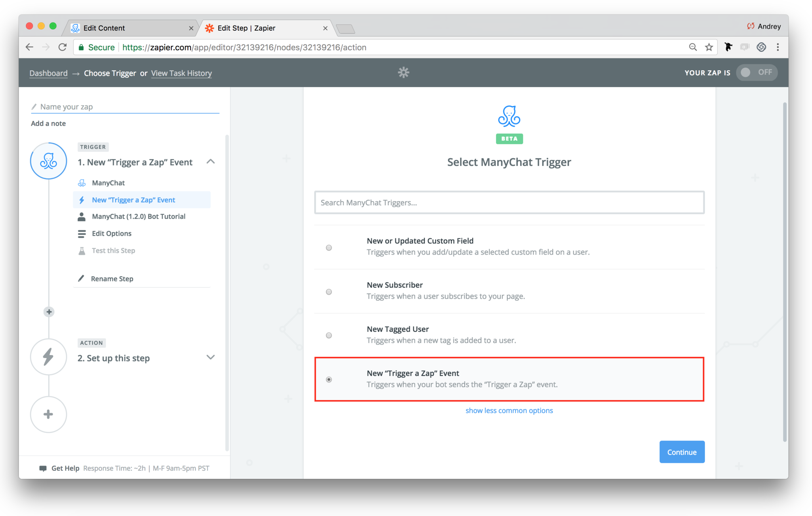
Task: Click the lines icon beside Edit Options
Action: (82, 234)
